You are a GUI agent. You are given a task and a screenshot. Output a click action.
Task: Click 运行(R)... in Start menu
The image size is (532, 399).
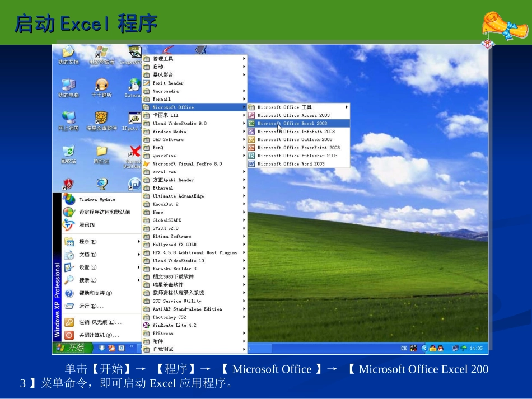(101, 306)
